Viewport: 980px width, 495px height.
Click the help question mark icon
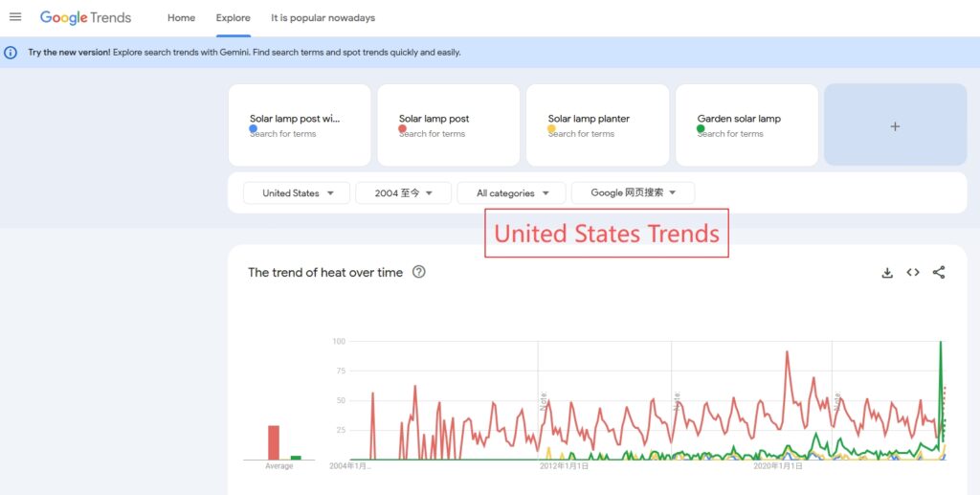(418, 272)
